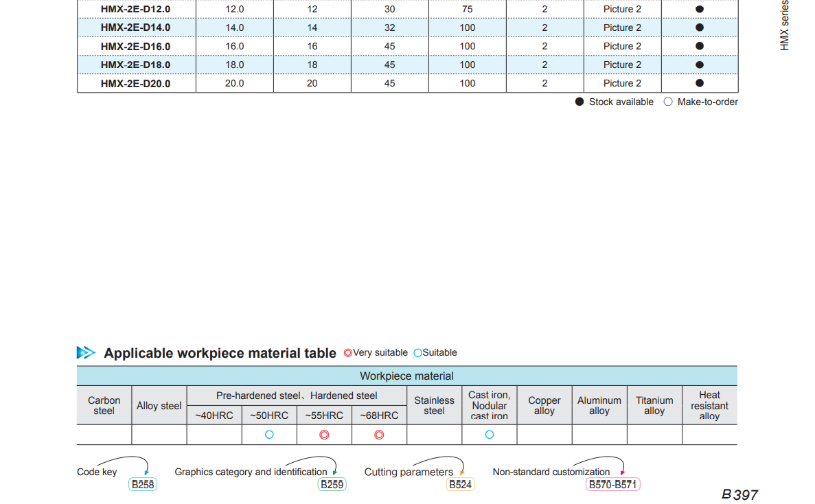Go to Graphics category page B259
Viewport: 815px width, 504px height.
coord(332,484)
